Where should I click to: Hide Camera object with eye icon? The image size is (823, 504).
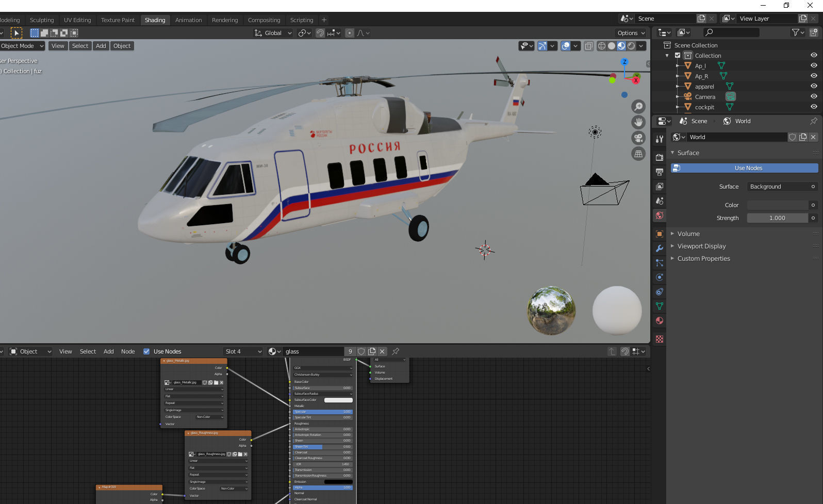814,96
